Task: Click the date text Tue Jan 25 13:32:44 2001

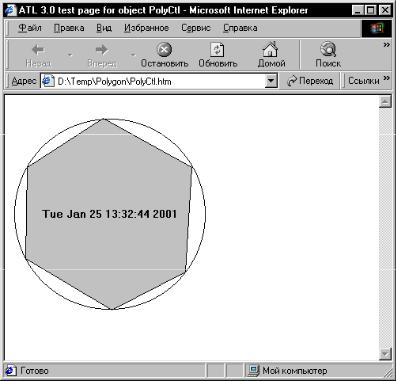Action: (x=109, y=214)
